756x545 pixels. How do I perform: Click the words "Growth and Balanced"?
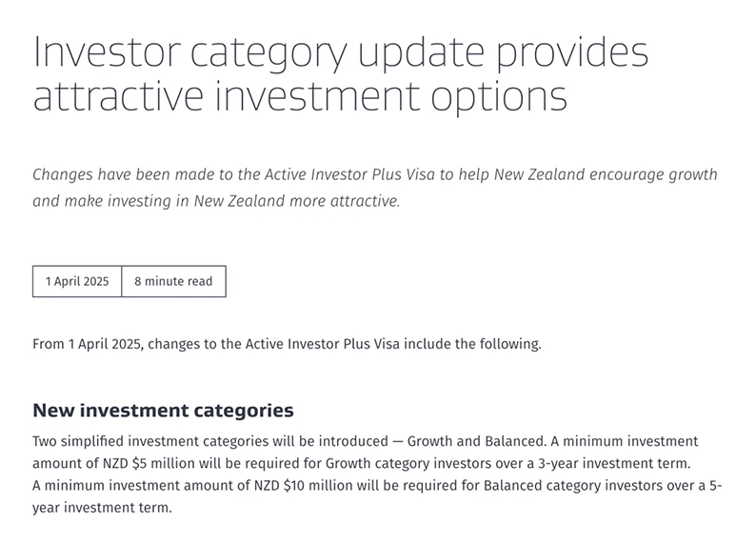483,442
